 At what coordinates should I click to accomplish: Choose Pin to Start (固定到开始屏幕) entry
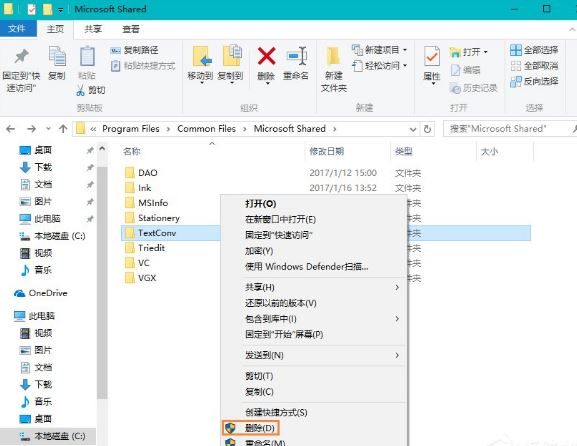tap(314, 334)
